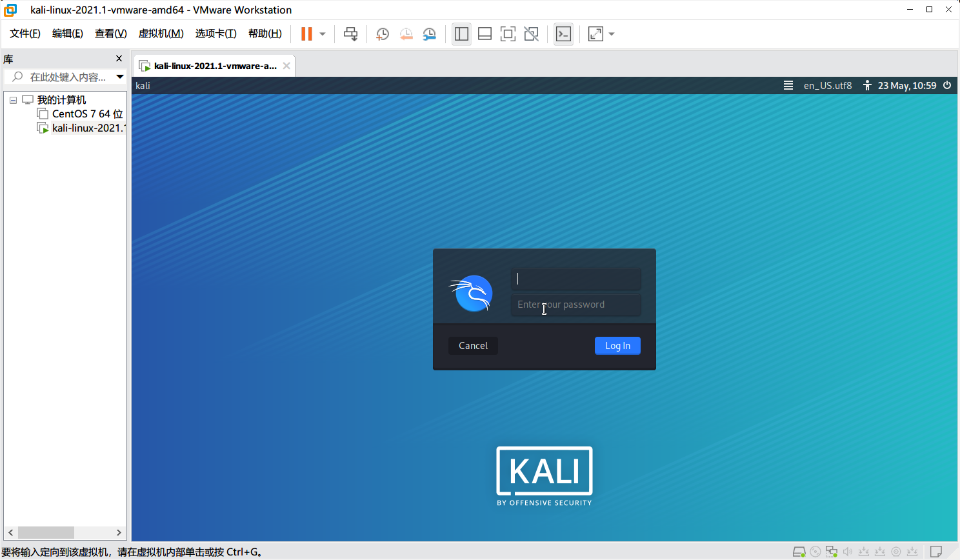
Task: Open the session menu icon in Kali panel
Action: (788, 85)
